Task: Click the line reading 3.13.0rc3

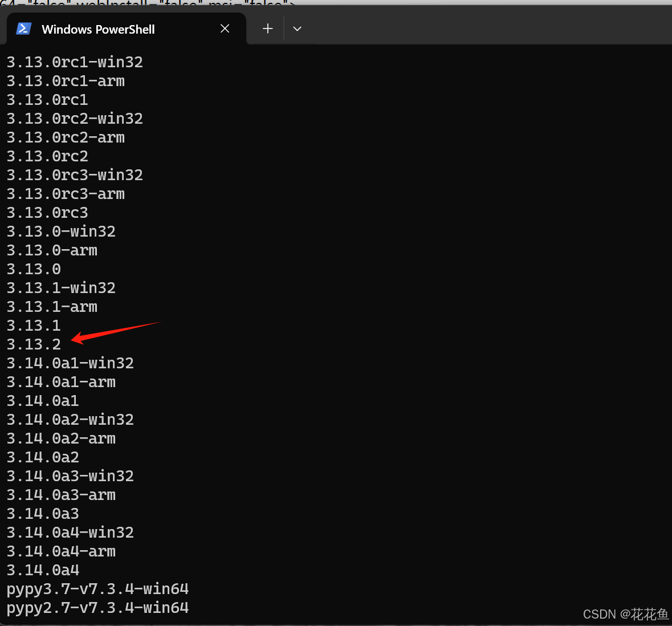Action: click(x=47, y=213)
